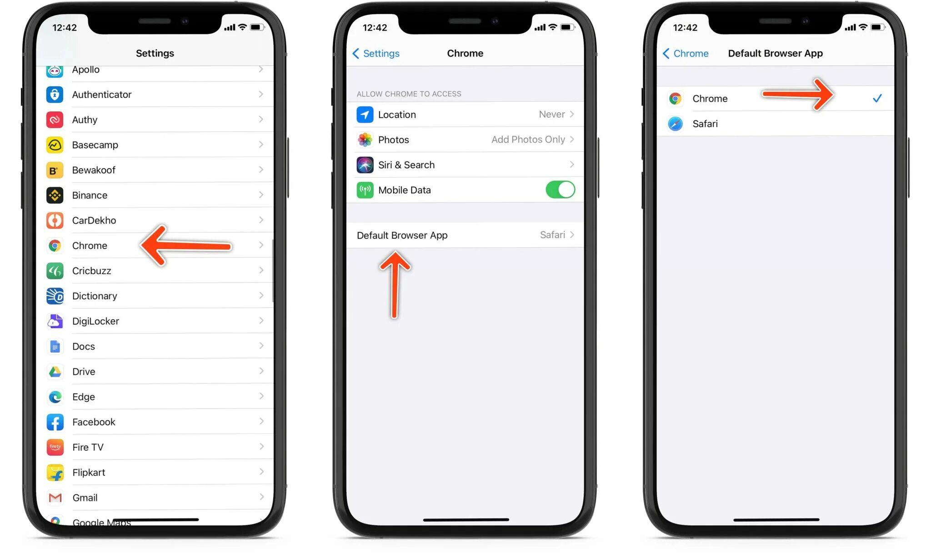Image resolution: width=931 pixels, height=560 pixels.
Task: Expand Default Browser App option
Action: click(465, 235)
